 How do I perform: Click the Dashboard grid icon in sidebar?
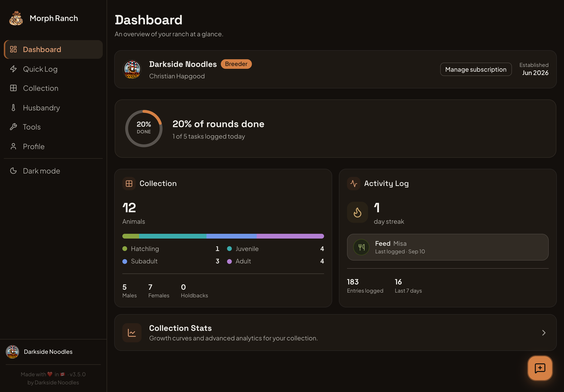click(x=13, y=49)
